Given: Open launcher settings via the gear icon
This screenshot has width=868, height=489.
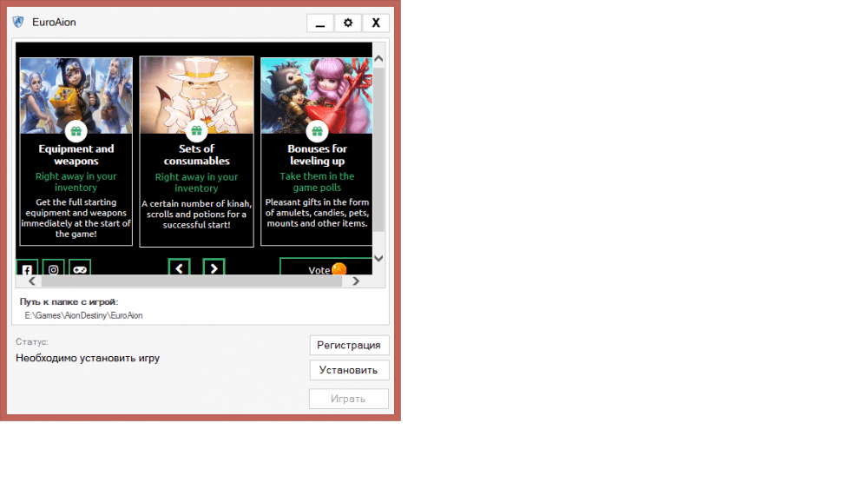Looking at the screenshot, I should click(348, 23).
